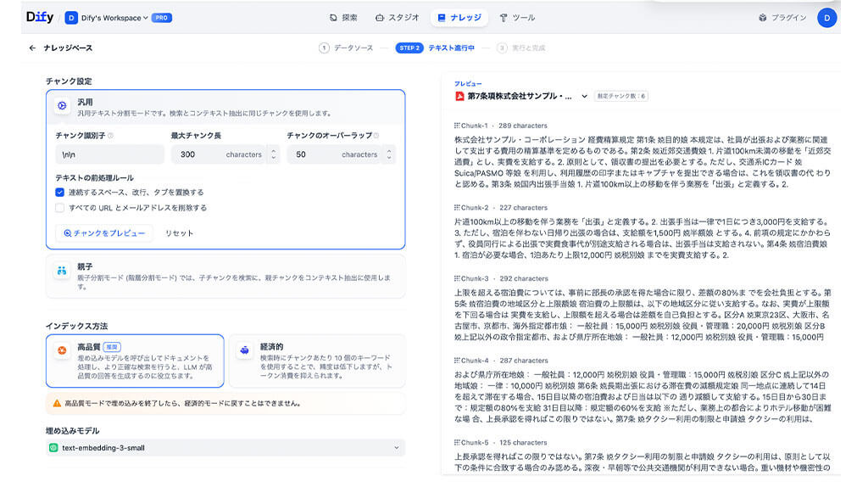Click the help icon next to チャンク識別子

tap(111, 136)
